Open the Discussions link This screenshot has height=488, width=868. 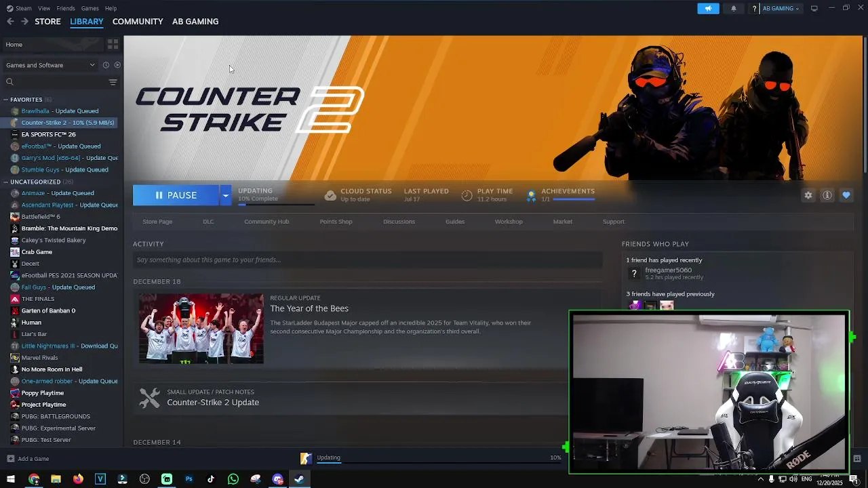click(x=399, y=222)
